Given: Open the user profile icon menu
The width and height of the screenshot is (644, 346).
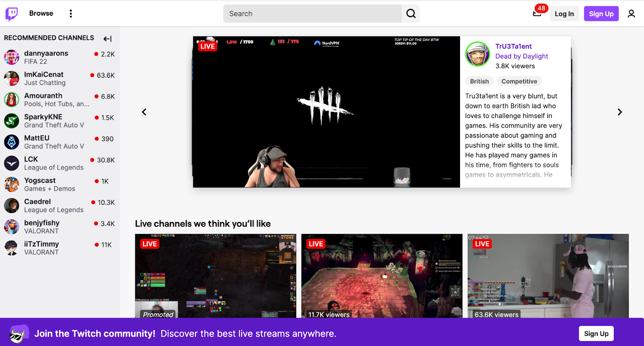Looking at the screenshot, I should [631, 14].
